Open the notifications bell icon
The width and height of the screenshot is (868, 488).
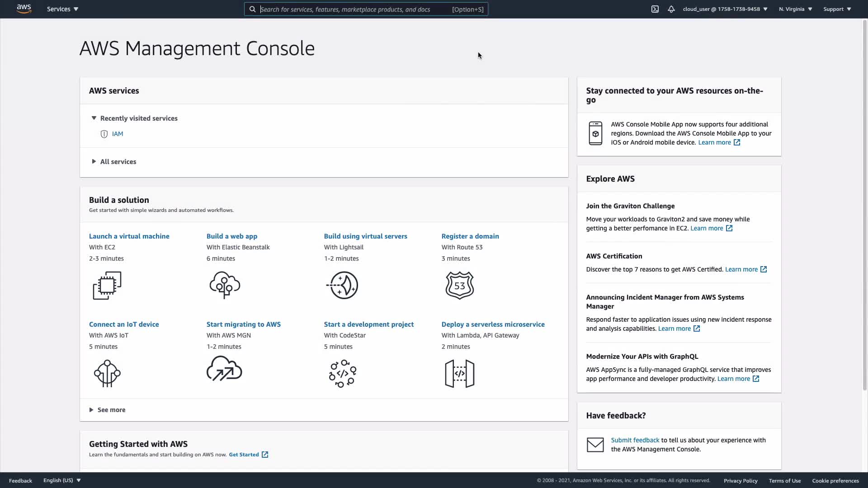671,9
